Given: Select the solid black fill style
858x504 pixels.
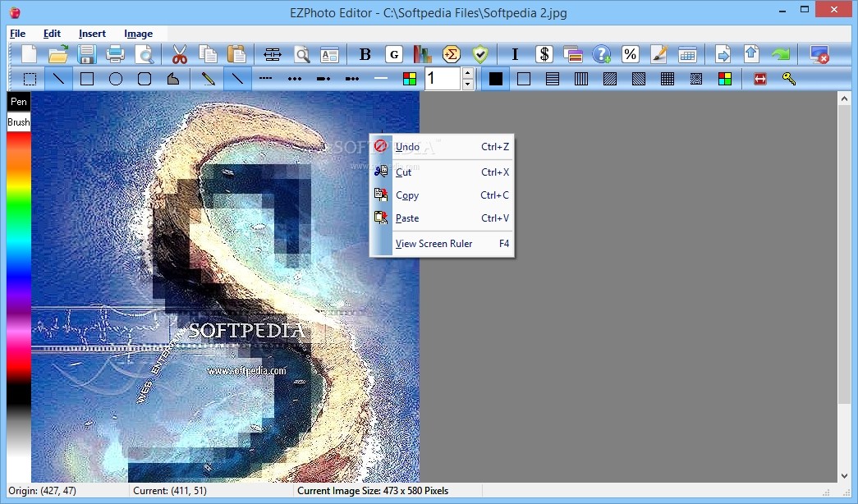Looking at the screenshot, I should click(495, 79).
